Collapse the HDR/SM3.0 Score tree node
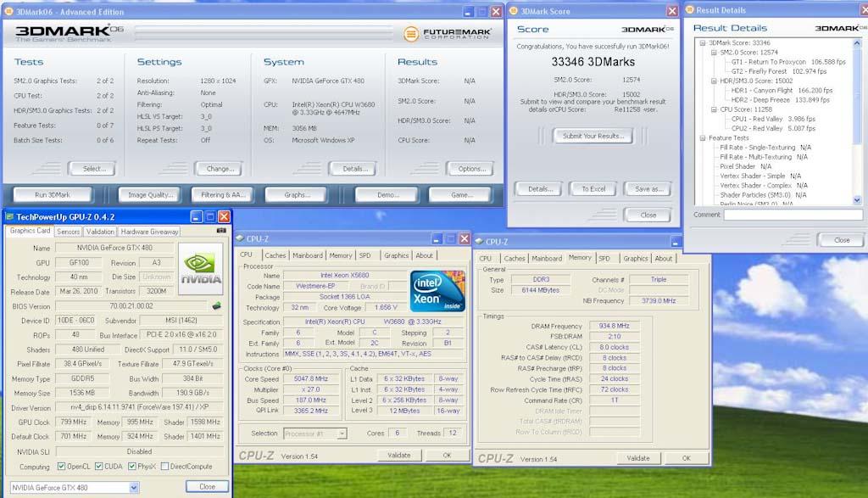This screenshot has height=498, width=868. pos(714,81)
